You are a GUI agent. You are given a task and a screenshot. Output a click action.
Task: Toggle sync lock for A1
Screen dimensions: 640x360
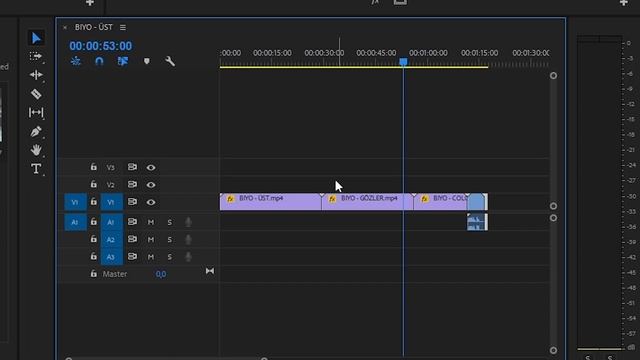(x=132, y=222)
